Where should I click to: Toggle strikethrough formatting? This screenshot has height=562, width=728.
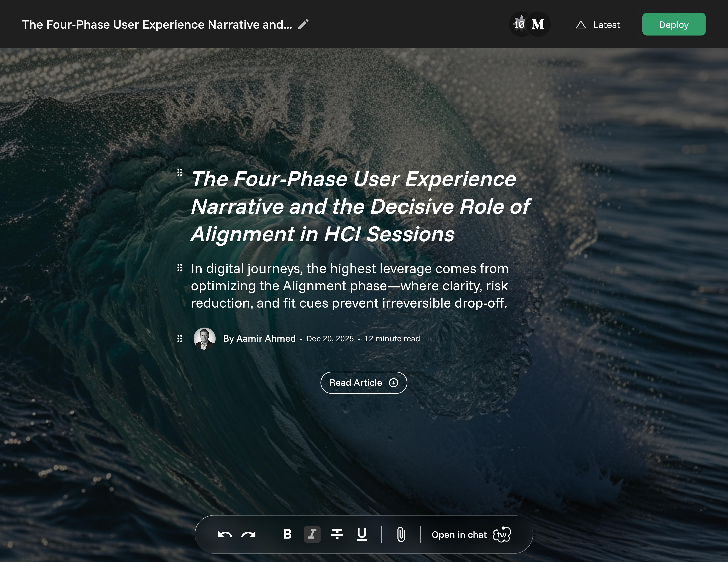click(x=337, y=534)
